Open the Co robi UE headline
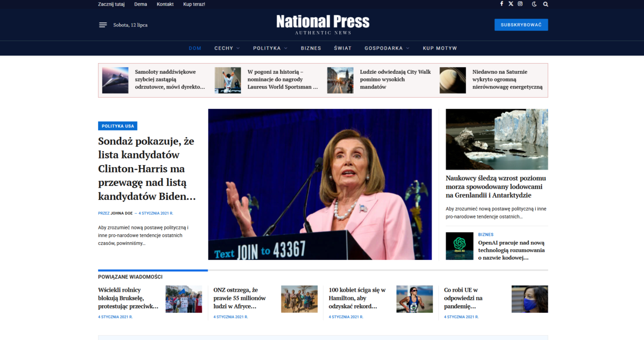 [463, 298]
